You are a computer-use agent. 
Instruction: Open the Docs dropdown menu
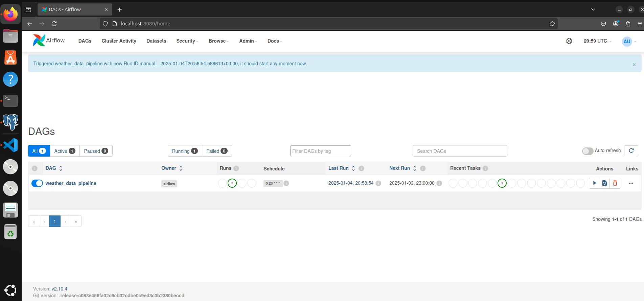[x=275, y=41]
